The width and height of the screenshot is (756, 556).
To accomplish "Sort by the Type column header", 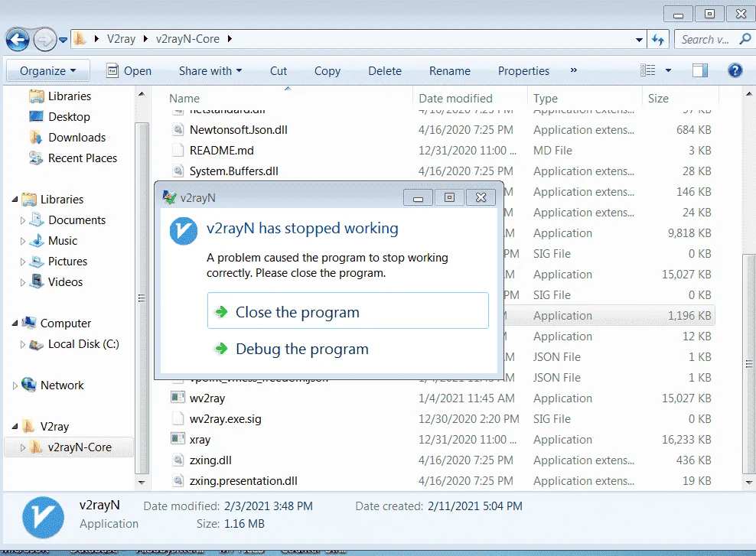I will [546, 99].
